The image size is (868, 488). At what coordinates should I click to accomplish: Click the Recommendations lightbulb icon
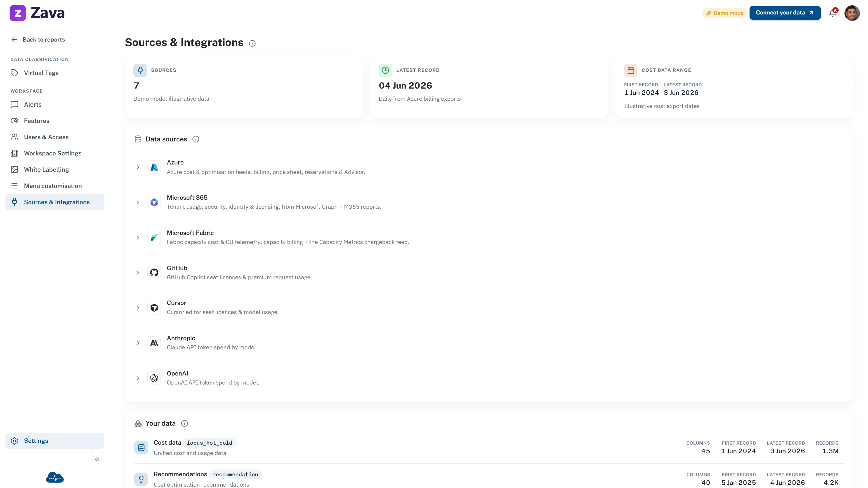(x=141, y=479)
